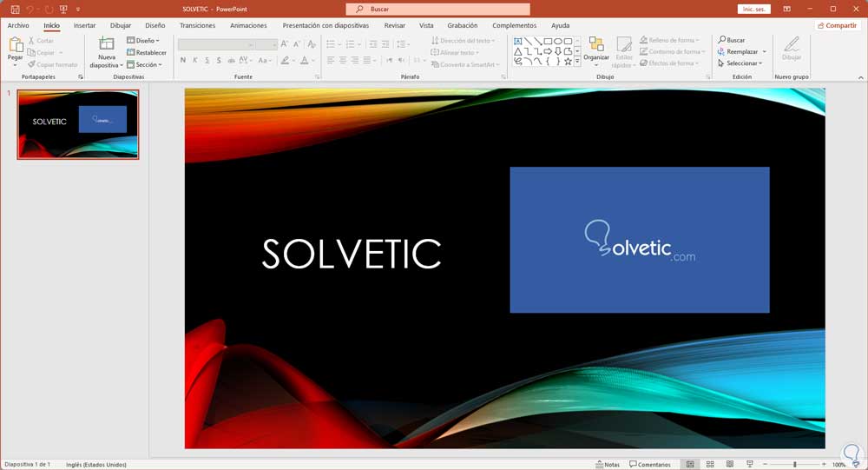Toggle bold N formatting button
868x470 pixels.
point(182,60)
